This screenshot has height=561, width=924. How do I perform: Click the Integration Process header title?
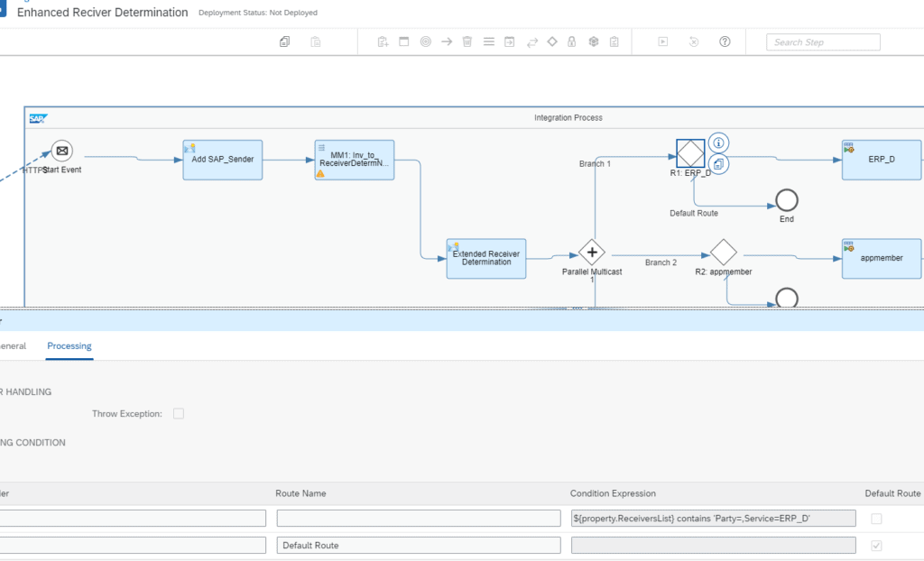[x=568, y=118]
